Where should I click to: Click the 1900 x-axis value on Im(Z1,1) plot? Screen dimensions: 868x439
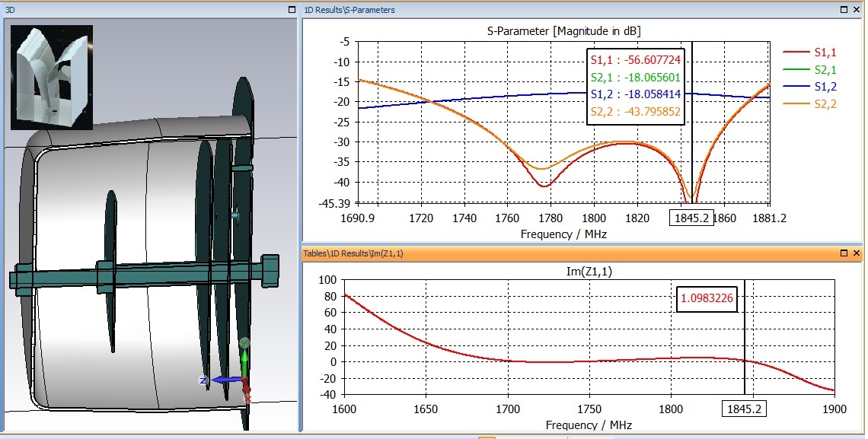834,409
